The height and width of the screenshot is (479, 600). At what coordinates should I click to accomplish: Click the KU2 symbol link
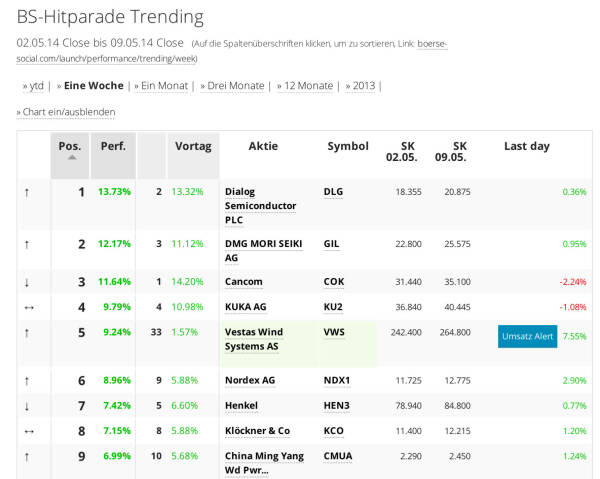pyautogui.click(x=333, y=307)
